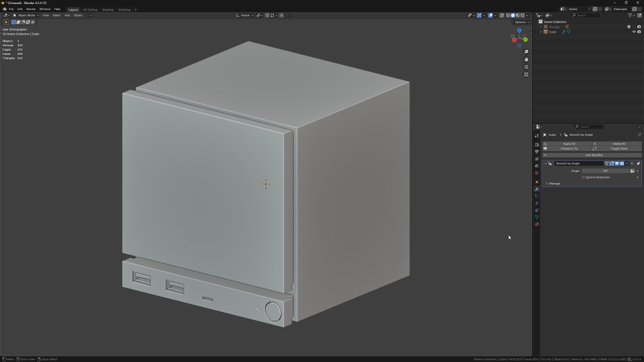
Task: Switch to the Shading workspace tab
Action: 107,9
